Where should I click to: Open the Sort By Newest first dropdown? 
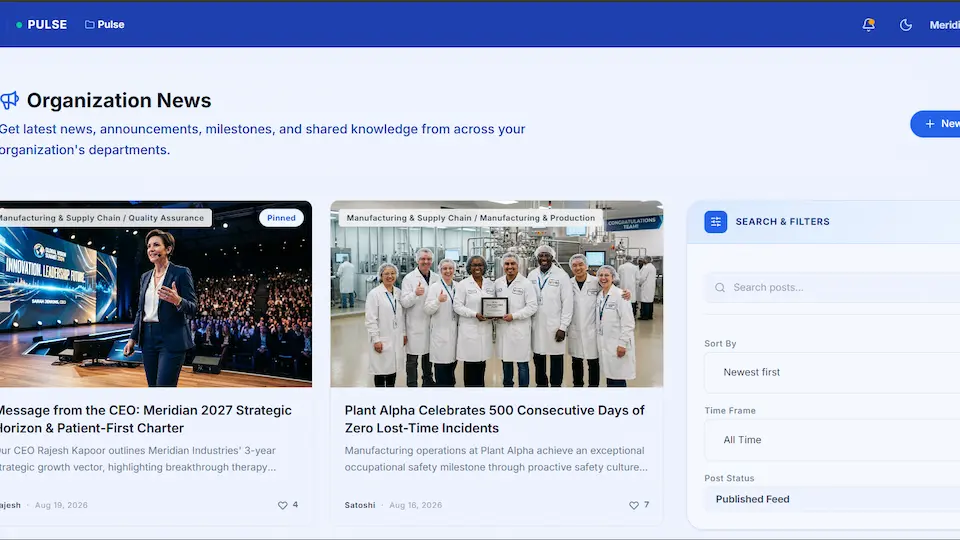(x=833, y=372)
